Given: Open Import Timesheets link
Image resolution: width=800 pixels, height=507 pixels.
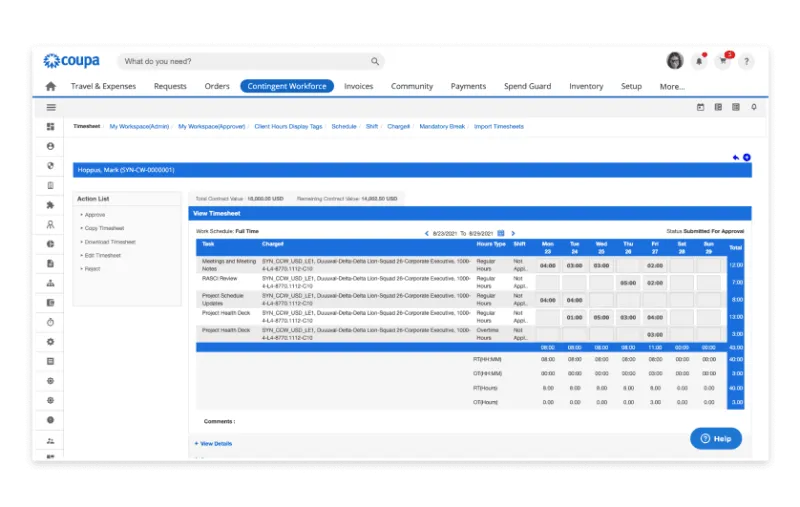Looking at the screenshot, I should pos(499,126).
